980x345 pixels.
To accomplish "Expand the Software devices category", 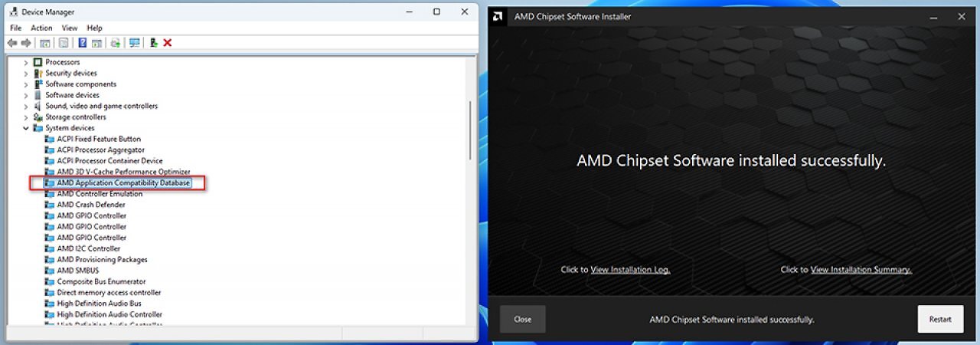I will [26, 95].
